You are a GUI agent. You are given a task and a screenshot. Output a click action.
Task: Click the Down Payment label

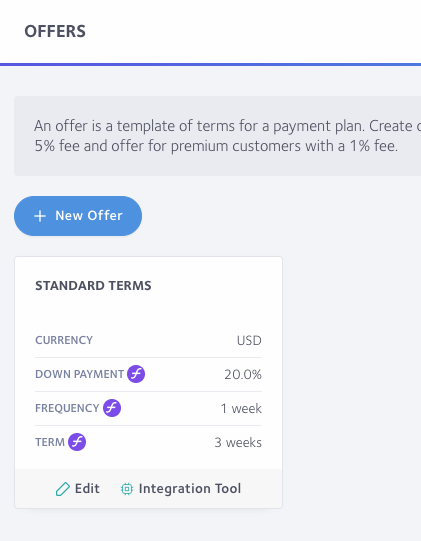coord(79,374)
